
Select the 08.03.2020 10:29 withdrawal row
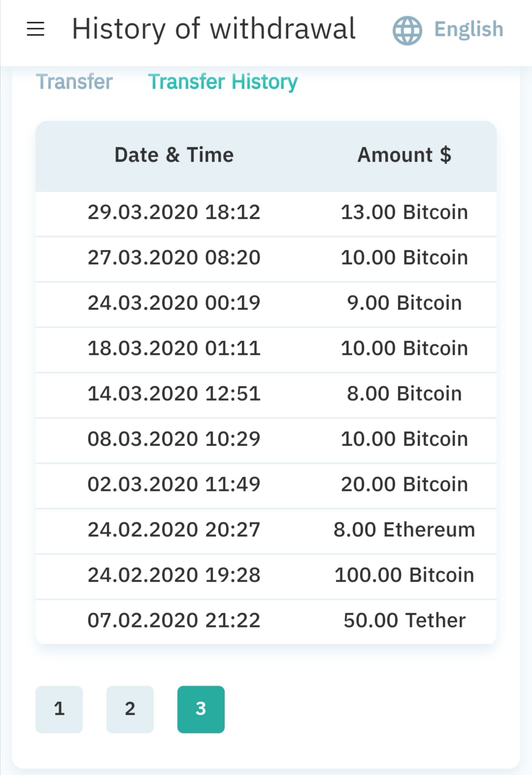coord(174,439)
